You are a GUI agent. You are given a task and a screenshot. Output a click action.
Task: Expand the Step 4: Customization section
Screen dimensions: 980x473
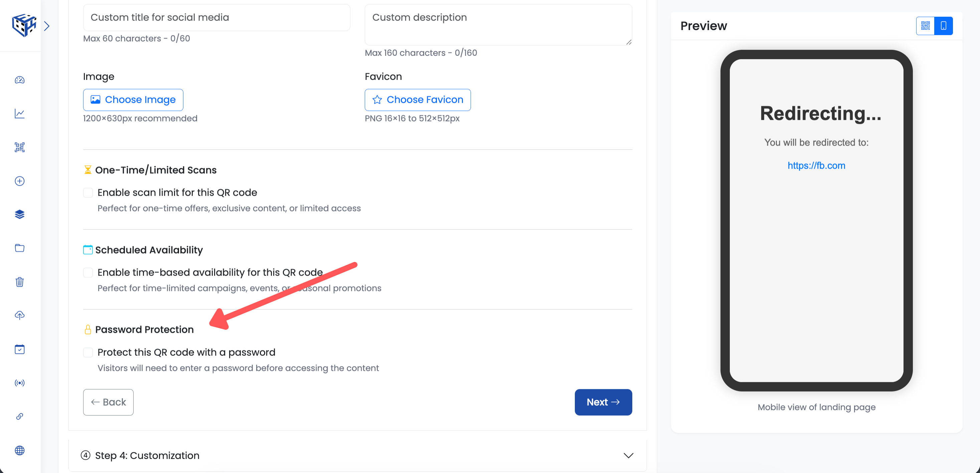(x=628, y=455)
